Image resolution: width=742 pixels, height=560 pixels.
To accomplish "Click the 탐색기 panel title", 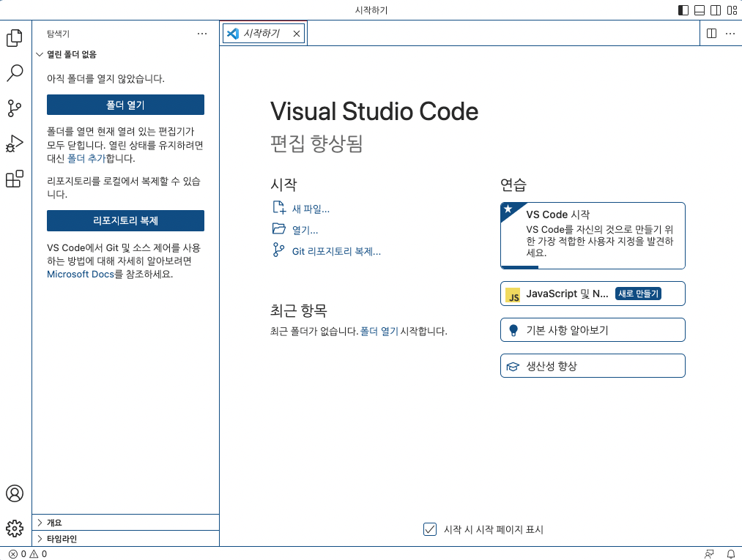I will [58, 34].
